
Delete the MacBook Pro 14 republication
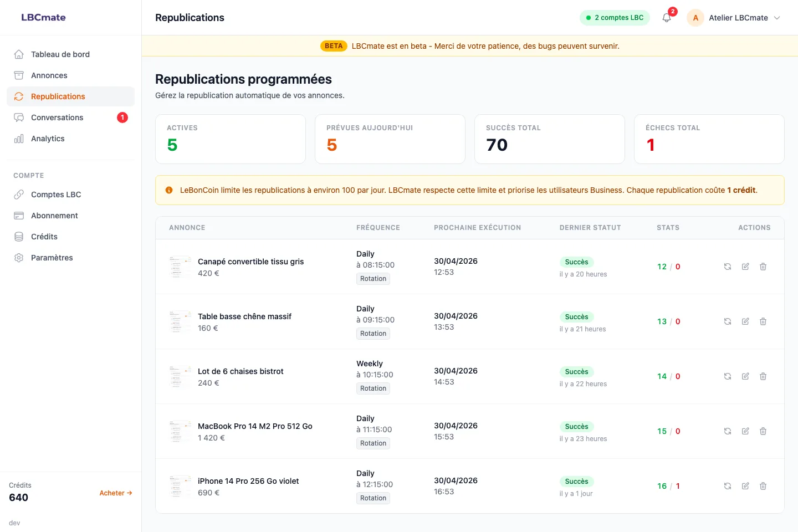coord(763,431)
